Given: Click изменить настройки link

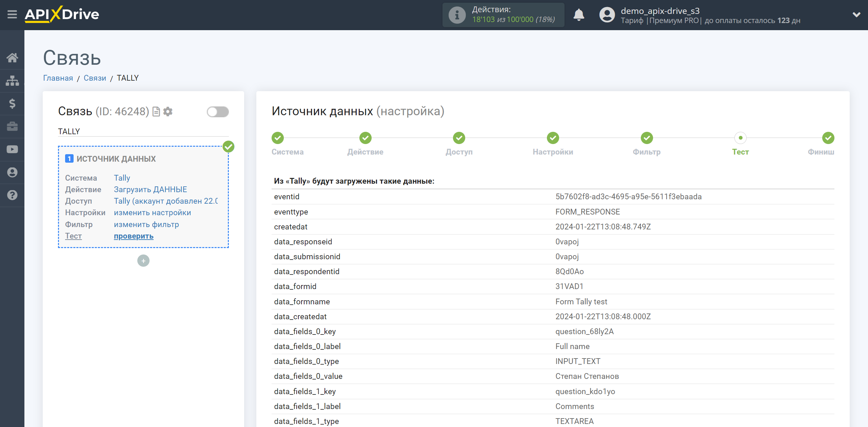Looking at the screenshot, I should 153,212.
